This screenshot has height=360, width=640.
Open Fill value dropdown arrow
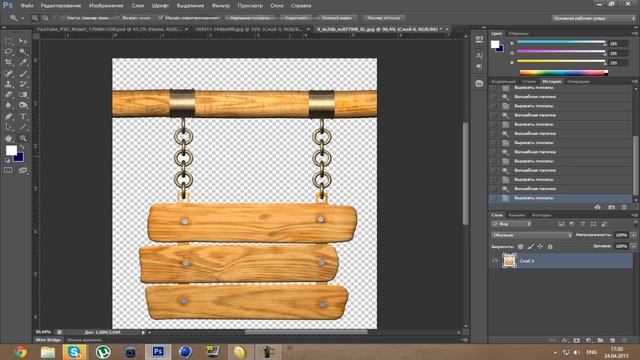click(633, 246)
